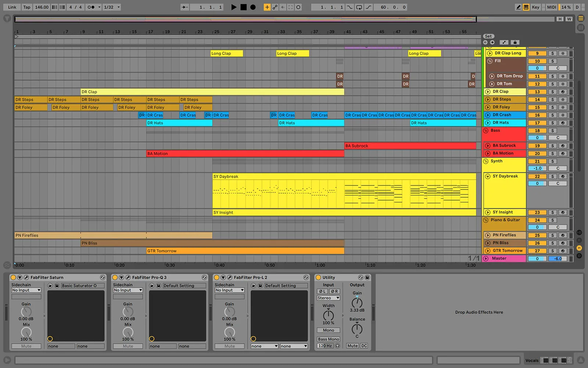
Task: Open FabFilter Saturn plug-in window wrench
Action: coord(26,277)
